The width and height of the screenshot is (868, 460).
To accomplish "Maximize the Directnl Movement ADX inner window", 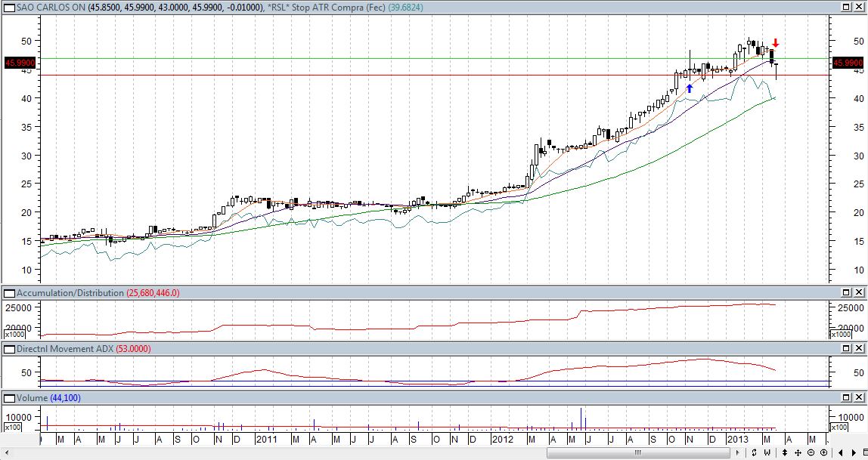I will [x=847, y=349].
